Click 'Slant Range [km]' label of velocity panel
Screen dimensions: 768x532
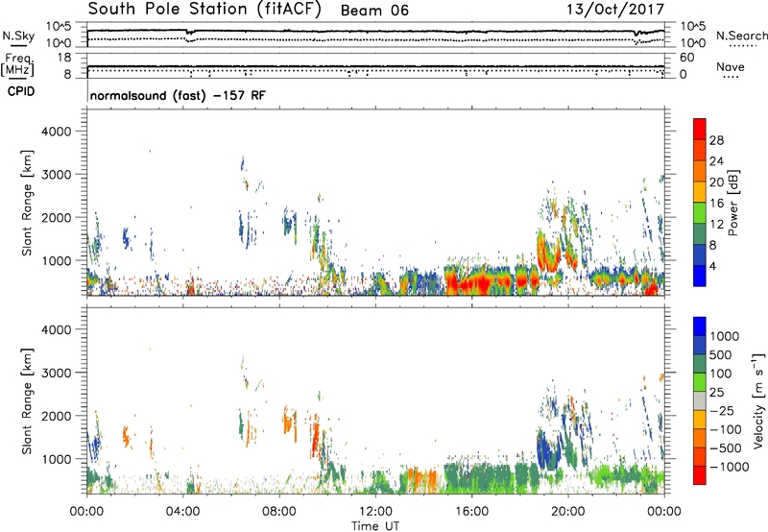click(x=27, y=401)
